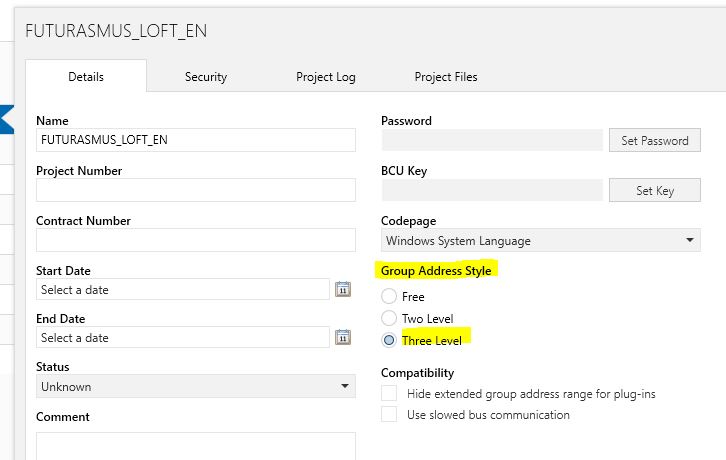726x460 pixels.
Task: Focus the Project Number input field
Action: [x=196, y=190]
